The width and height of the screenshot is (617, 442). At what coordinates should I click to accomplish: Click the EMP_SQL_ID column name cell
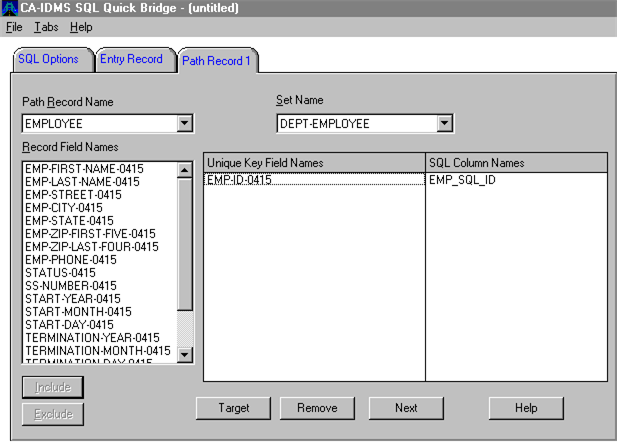pos(462,180)
